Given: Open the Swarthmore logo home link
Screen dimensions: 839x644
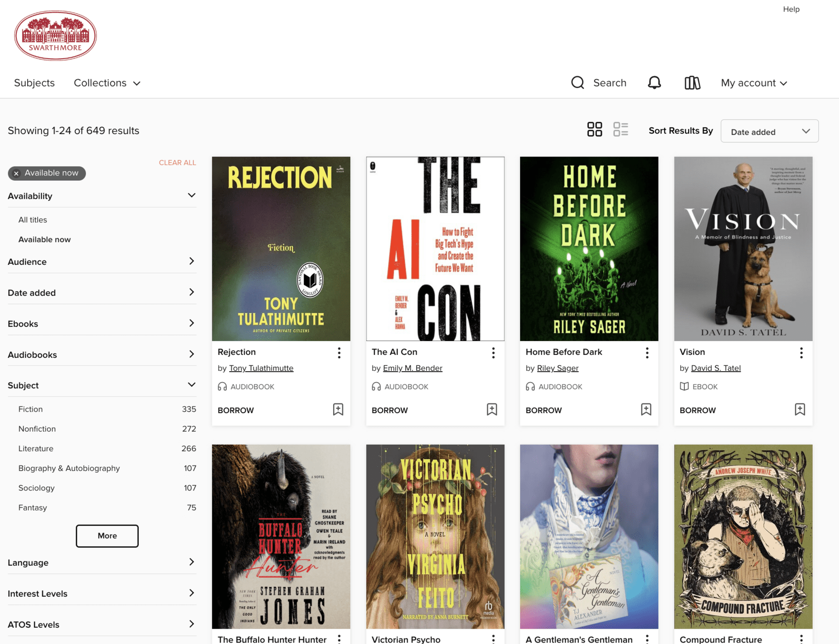Looking at the screenshot, I should coord(55,35).
